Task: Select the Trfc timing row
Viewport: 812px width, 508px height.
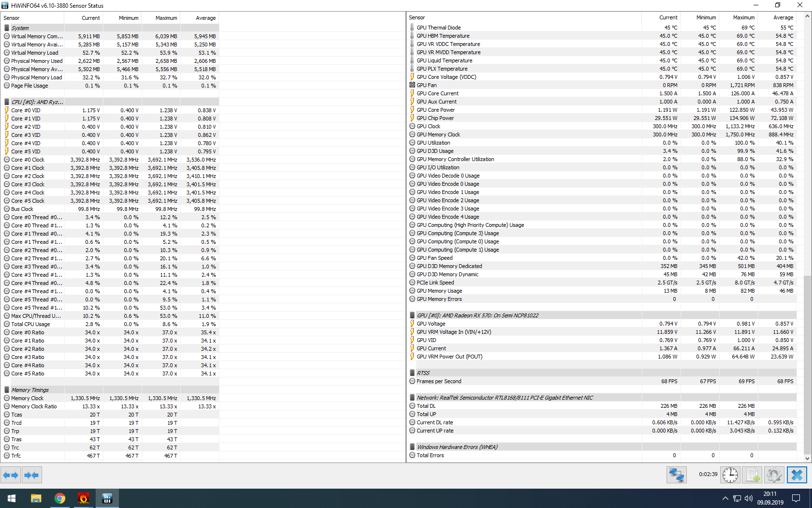Action: tap(110, 456)
